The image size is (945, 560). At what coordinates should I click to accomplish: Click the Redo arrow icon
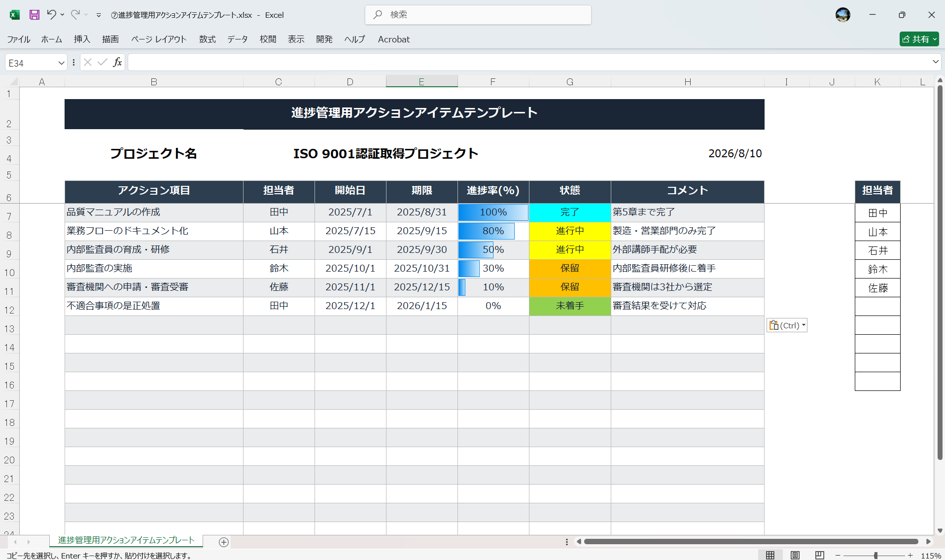coord(75,15)
